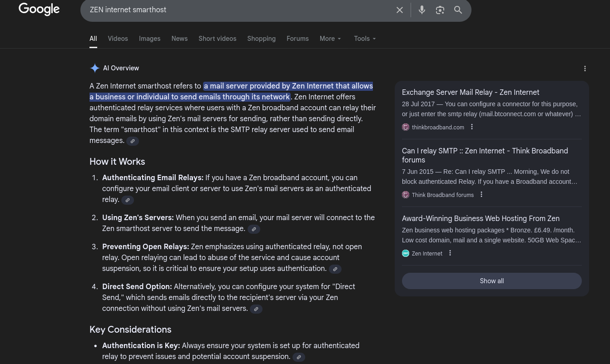Switch to the Images tab
The image size is (610, 364).
[149, 39]
